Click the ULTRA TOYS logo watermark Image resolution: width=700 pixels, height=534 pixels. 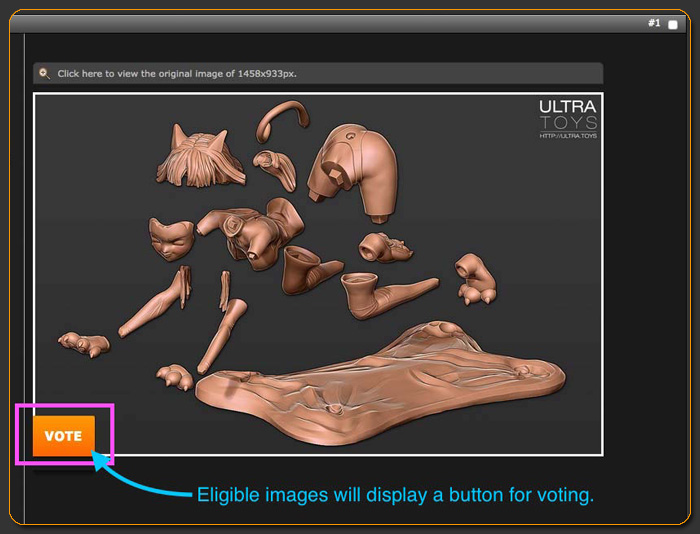point(567,115)
